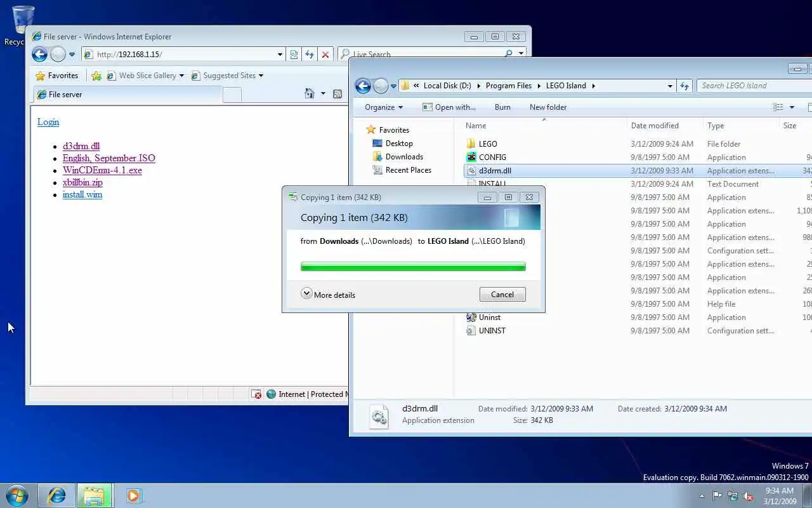Refresh the LEGO Island folder
Viewport: 812px width, 508px height.
684,86
